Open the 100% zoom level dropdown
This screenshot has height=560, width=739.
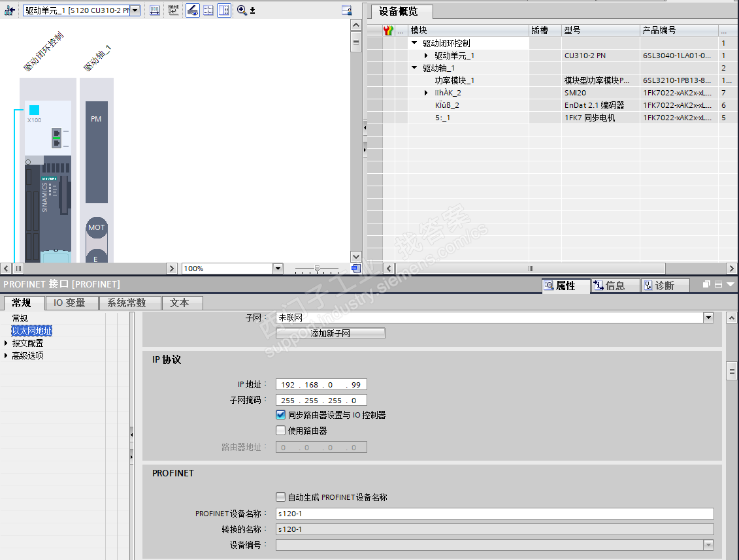(x=278, y=269)
